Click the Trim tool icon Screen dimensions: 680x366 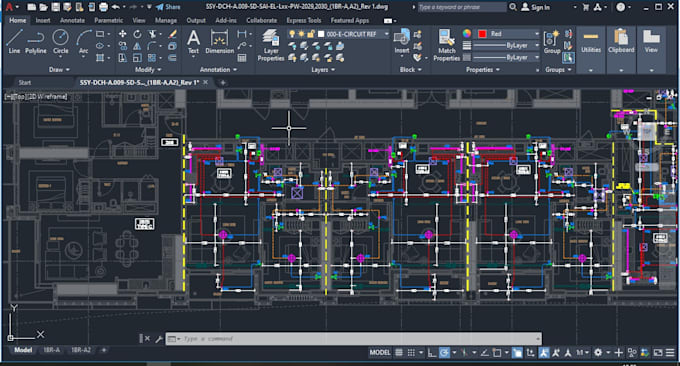point(152,34)
